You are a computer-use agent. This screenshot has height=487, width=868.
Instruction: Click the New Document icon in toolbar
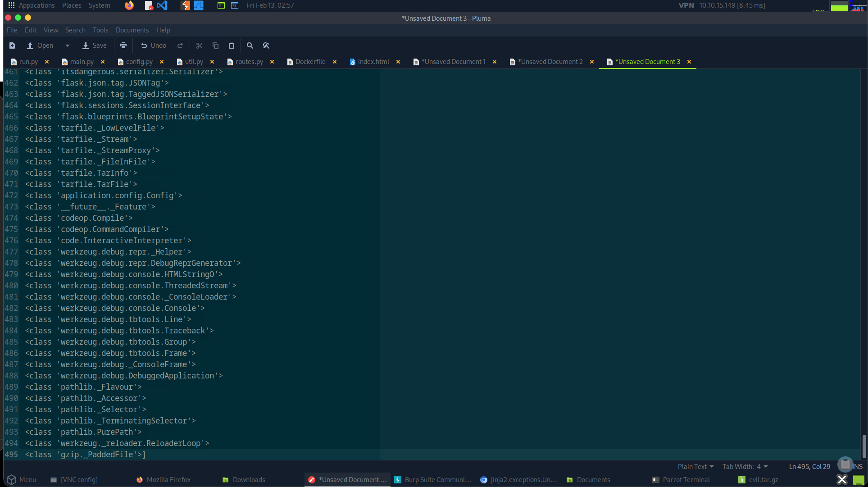pos(12,46)
